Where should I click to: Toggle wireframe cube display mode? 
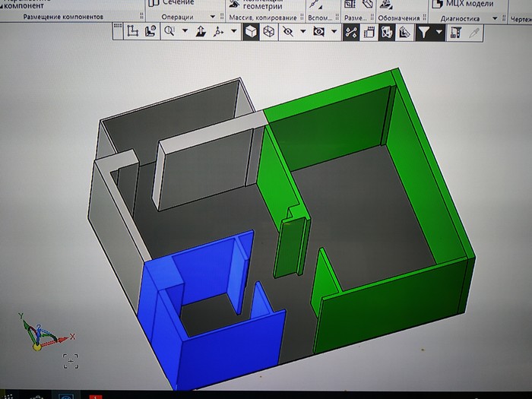(x=268, y=32)
